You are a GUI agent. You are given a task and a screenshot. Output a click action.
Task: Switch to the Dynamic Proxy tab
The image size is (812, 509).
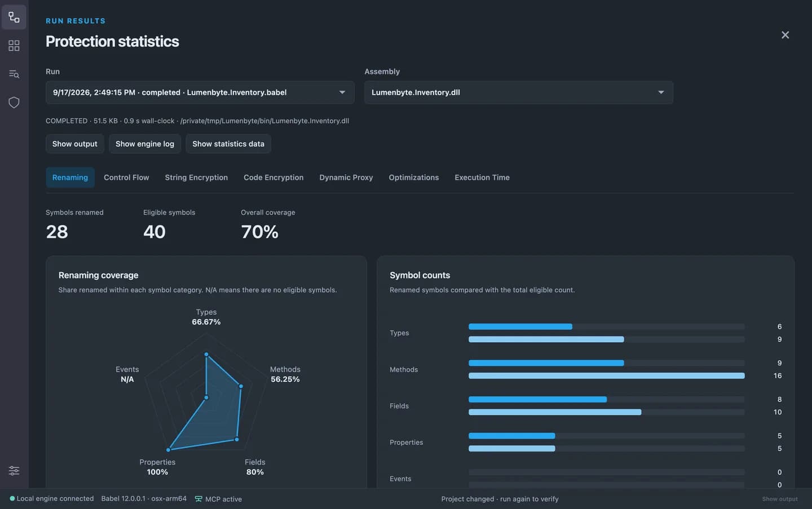point(346,178)
